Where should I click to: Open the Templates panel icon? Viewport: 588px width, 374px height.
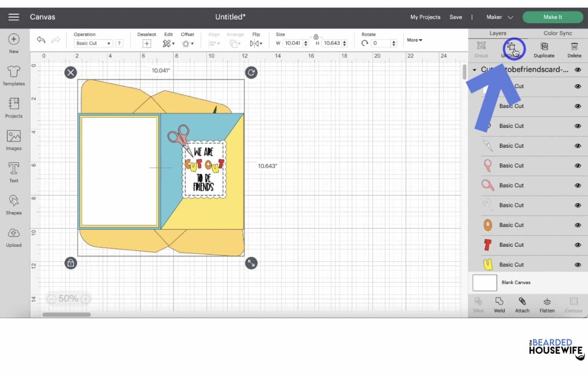pos(14,72)
